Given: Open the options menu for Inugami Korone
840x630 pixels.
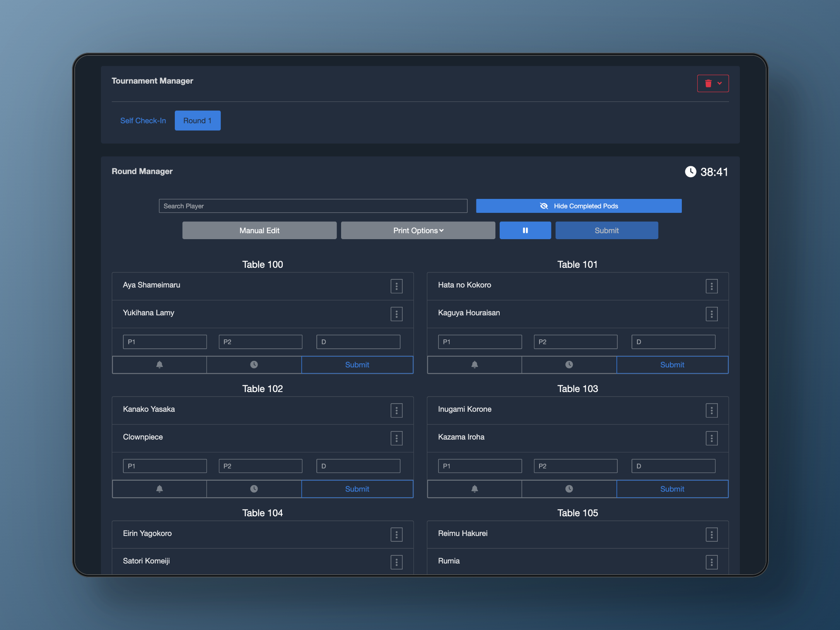Looking at the screenshot, I should tap(711, 410).
